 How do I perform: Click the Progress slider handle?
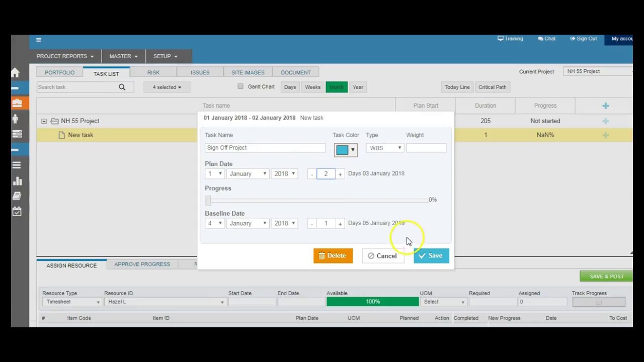pyautogui.click(x=208, y=200)
